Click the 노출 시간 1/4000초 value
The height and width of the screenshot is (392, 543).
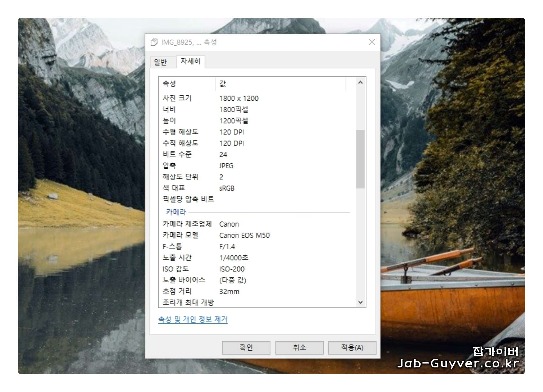tap(233, 258)
